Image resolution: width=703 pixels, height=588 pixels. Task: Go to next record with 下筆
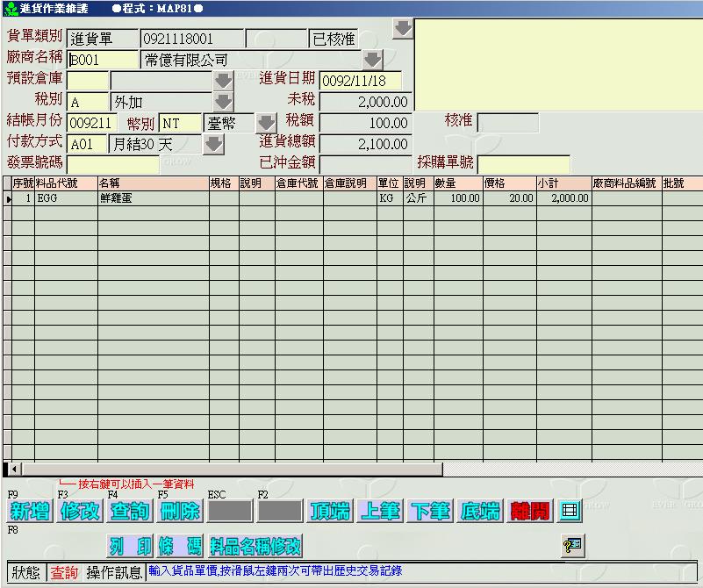click(431, 512)
